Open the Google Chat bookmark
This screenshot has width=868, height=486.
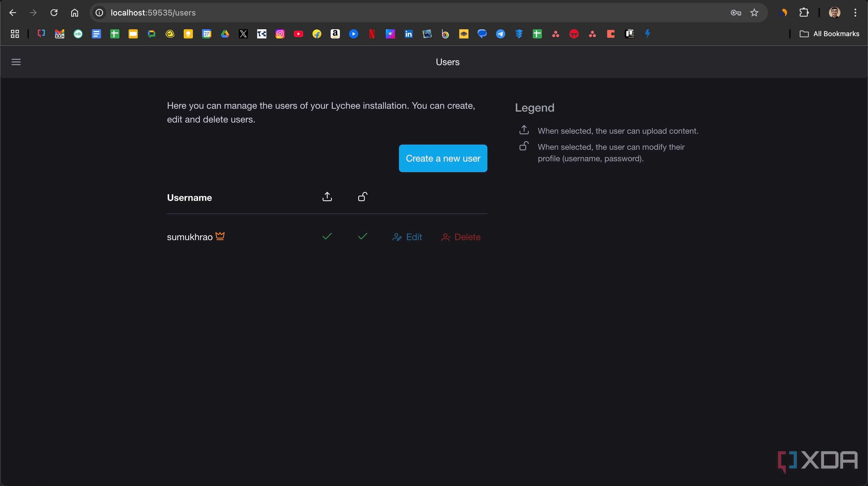click(x=151, y=34)
